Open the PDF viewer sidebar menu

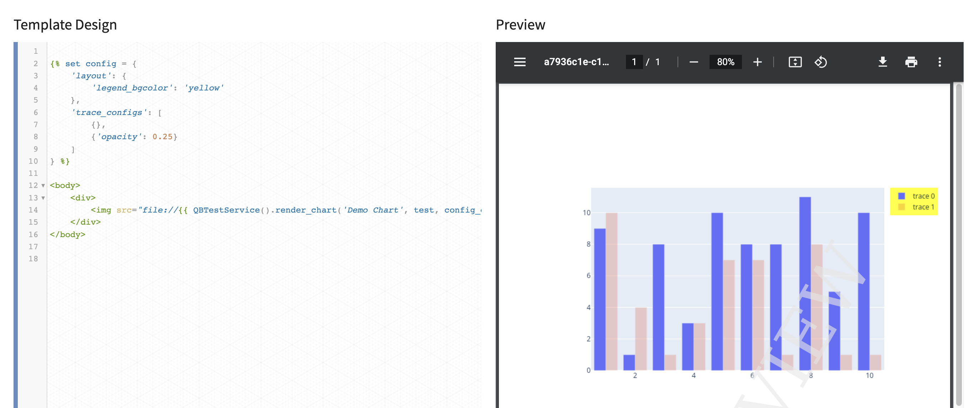tap(520, 62)
